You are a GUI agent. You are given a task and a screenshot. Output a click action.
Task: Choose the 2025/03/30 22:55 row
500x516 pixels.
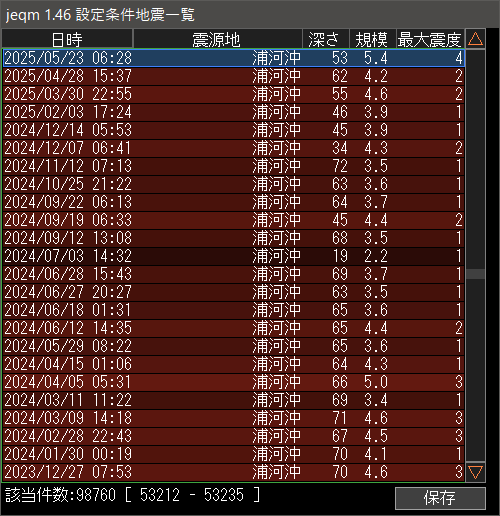pos(234,94)
